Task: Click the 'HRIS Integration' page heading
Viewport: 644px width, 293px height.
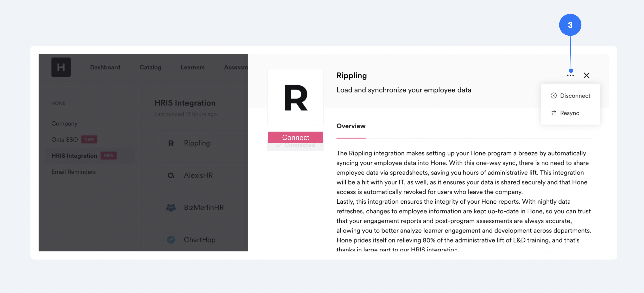Action: (x=185, y=103)
